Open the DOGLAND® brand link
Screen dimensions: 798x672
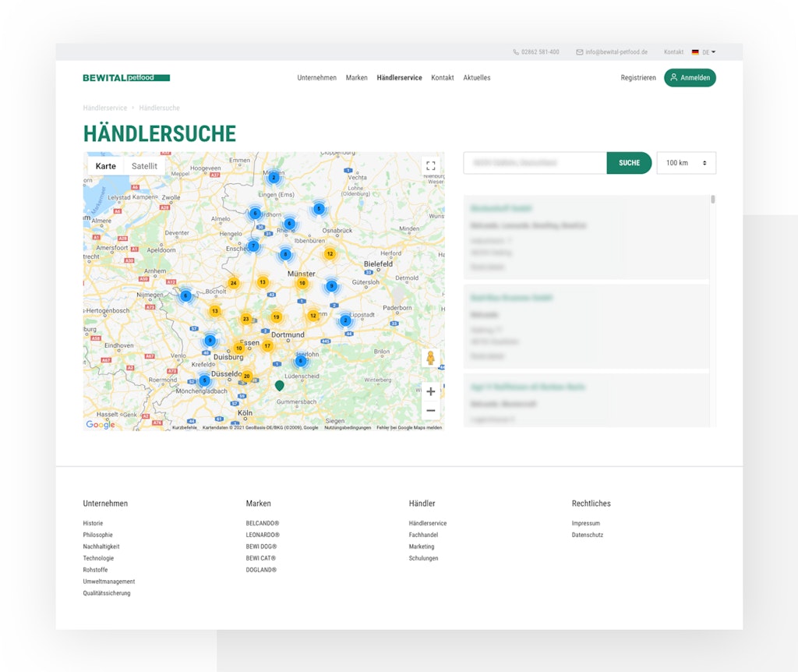[261, 570]
